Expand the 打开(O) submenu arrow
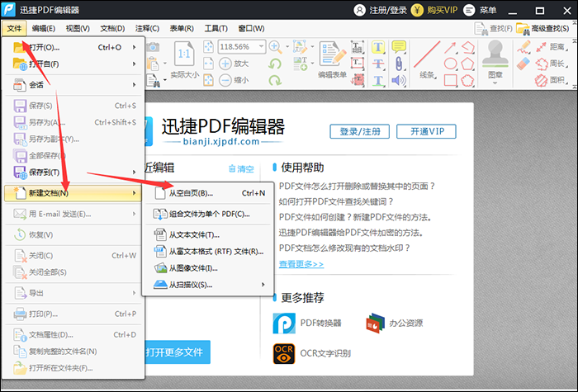This screenshot has height=392, width=578. pyautogui.click(x=134, y=47)
